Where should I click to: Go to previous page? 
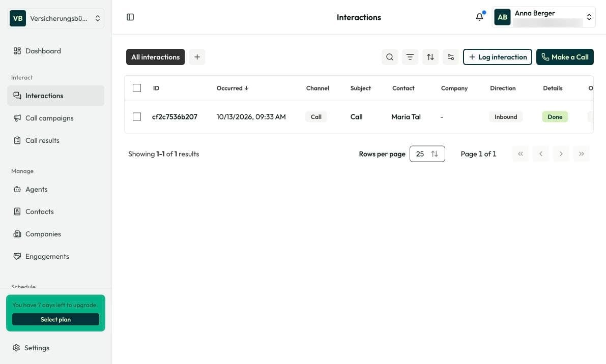point(541,154)
